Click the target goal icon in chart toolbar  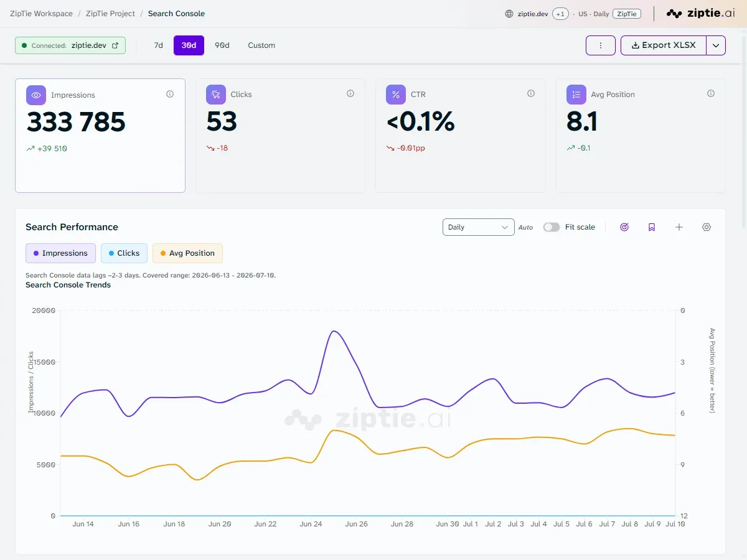coord(624,227)
